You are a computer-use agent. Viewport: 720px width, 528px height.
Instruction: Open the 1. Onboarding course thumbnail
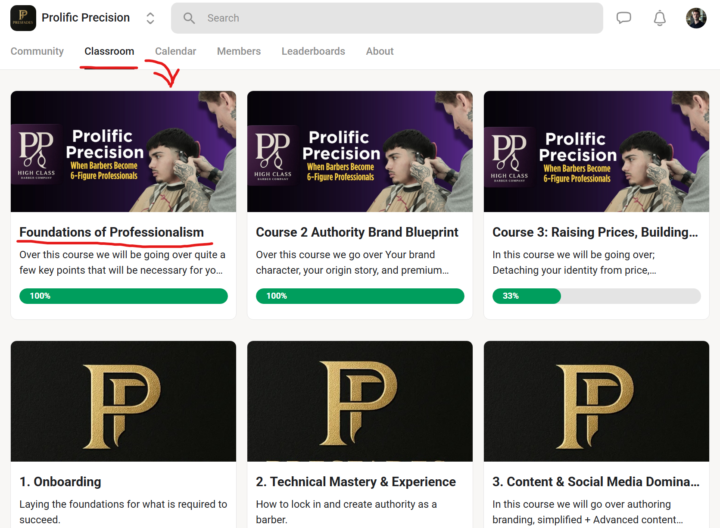point(123,401)
